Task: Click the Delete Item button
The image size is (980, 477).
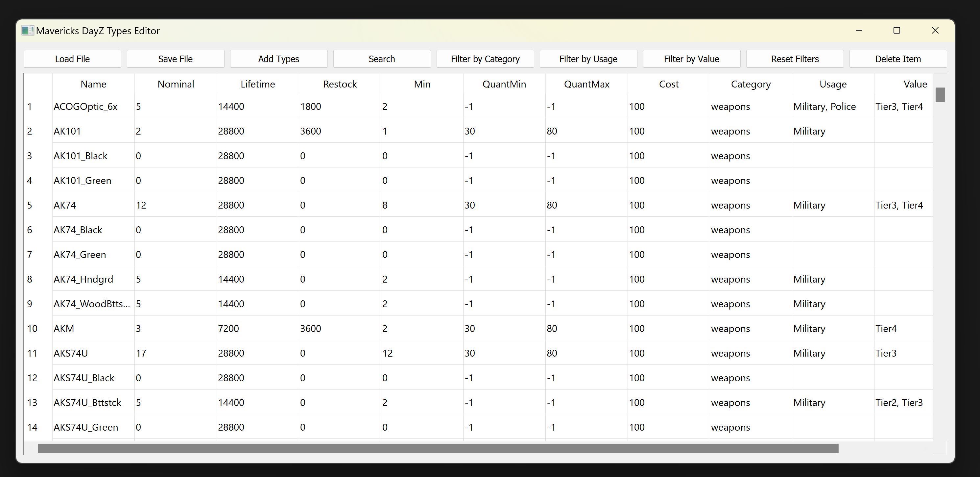Action: point(898,59)
